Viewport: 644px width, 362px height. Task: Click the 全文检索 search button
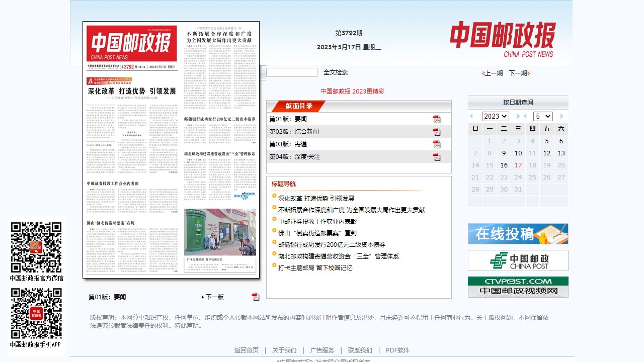(x=336, y=72)
